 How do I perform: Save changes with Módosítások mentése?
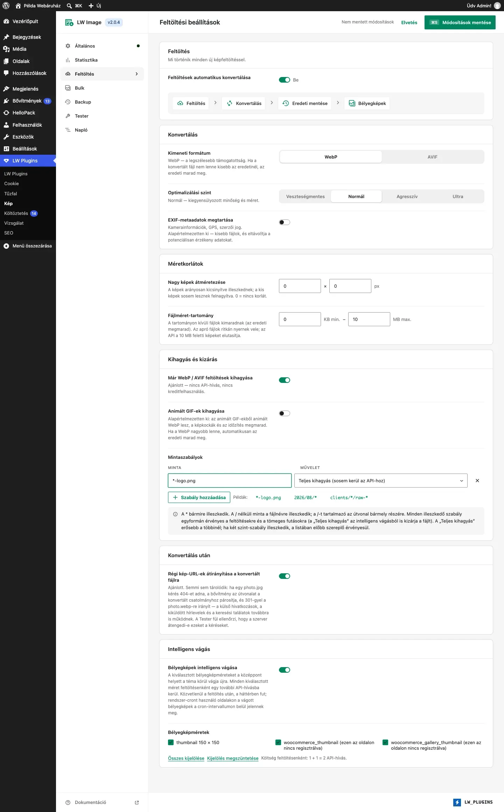point(460,22)
